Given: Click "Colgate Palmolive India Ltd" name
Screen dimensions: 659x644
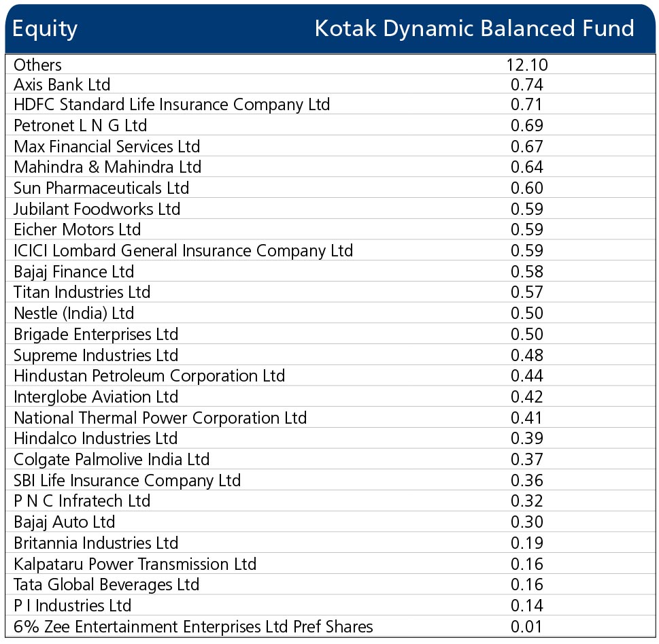Looking at the screenshot, I should click(x=112, y=460).
